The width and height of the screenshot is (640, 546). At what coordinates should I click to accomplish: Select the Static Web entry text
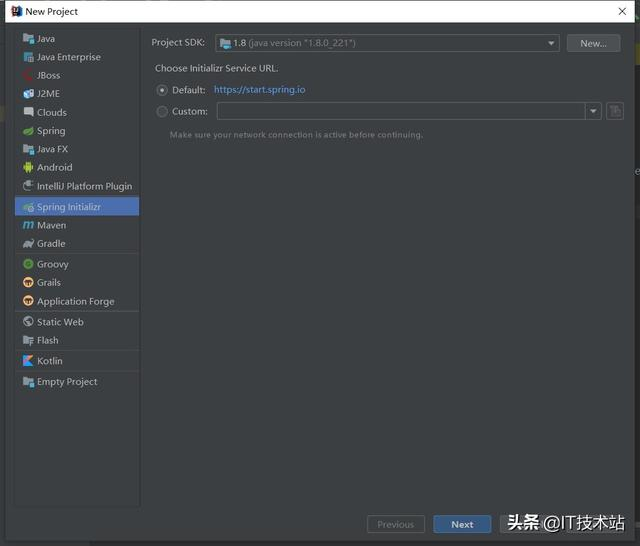[60, 322]
